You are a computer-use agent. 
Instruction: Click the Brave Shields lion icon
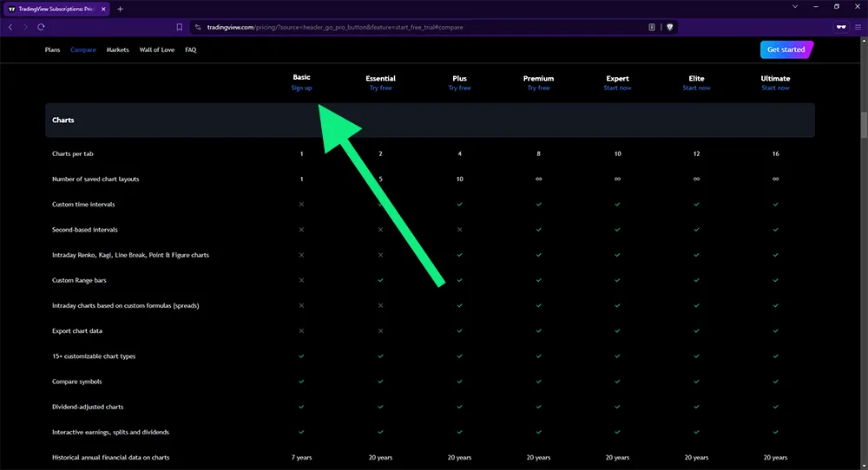click(670, 27)
